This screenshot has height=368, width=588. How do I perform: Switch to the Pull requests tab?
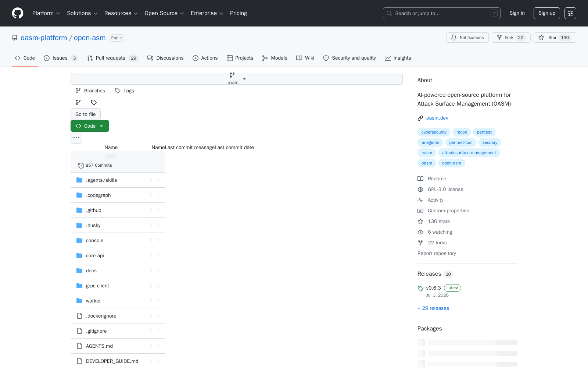click(x=112, y=58)
